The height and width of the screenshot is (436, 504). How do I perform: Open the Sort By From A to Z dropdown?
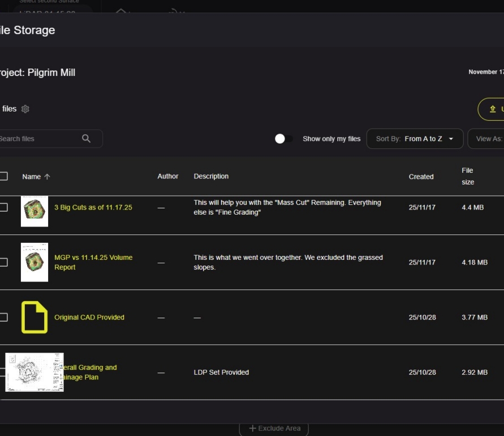(415, 139)
